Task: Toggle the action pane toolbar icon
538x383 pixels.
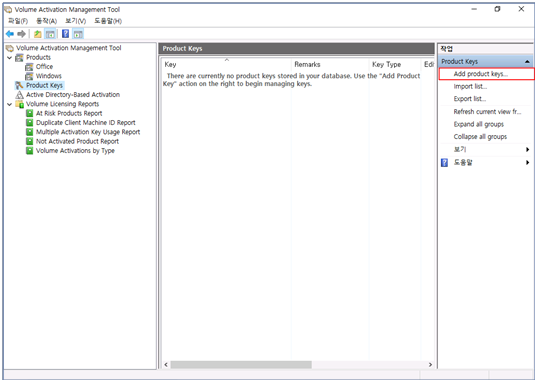Action: click(x=78, y=34)
